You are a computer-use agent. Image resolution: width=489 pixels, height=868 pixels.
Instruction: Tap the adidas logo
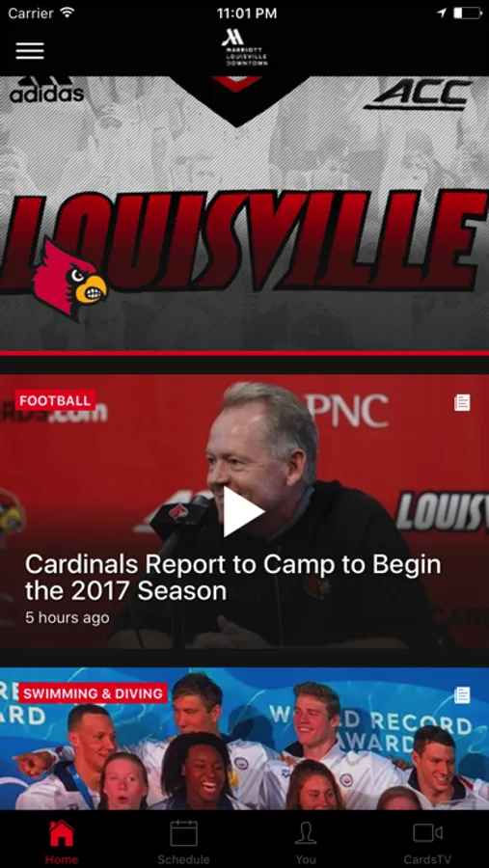(x=47, y=90)
